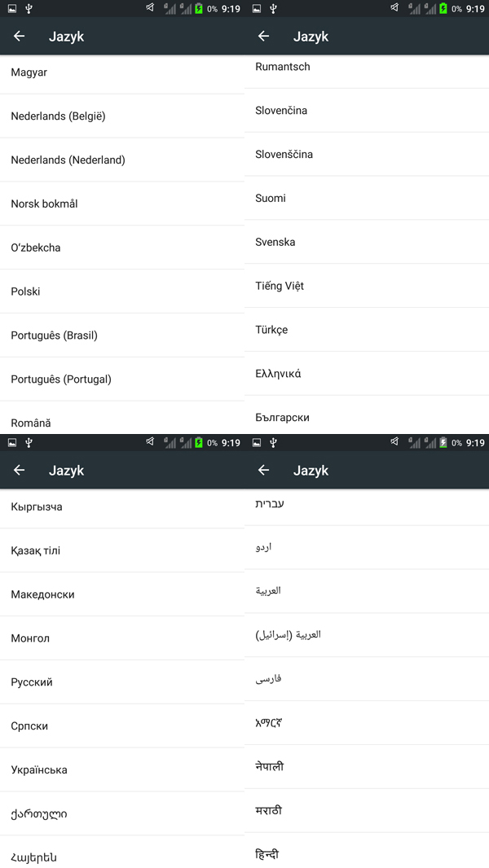This screenshot has width=489, height=868.
Task: Tap back arrow above the עברית list
Action: (x=263, y=470)
